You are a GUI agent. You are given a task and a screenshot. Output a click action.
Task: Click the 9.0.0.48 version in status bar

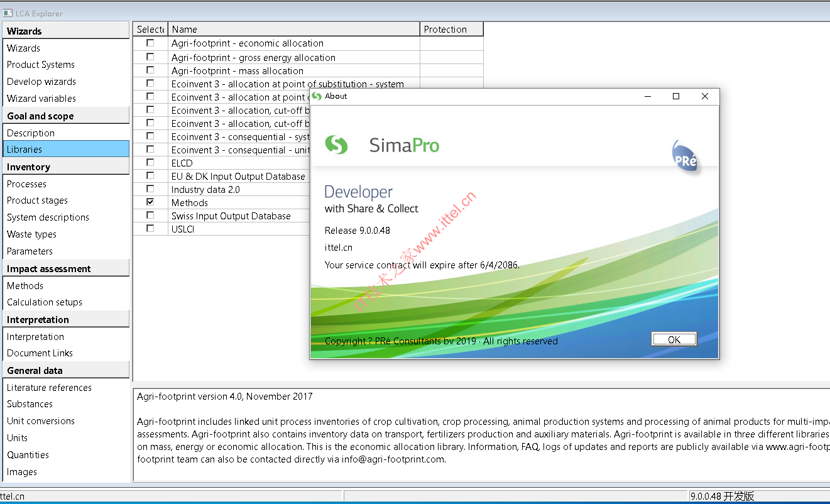click(722, 496)
